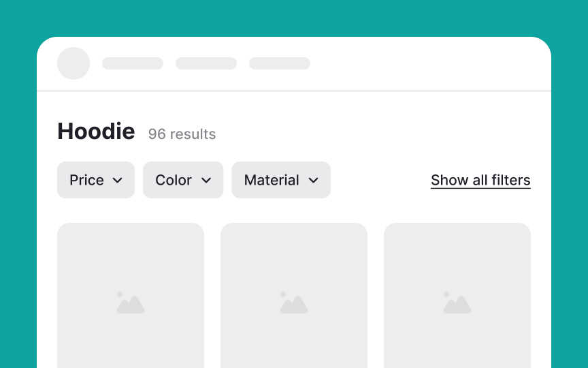Click the image icon in middle product card
This screenshot has height=368, width=588.
point(294,303)
